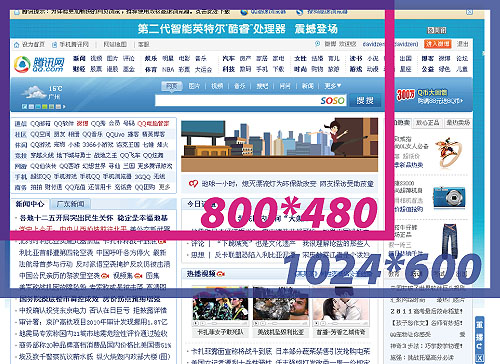
Task: Close the yellow notification bar at top
Action: click(469, 12)
